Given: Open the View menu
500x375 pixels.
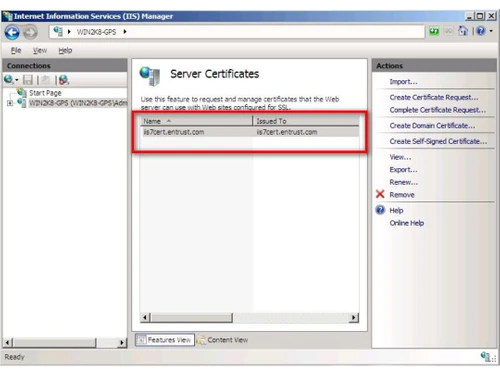Looking at the screenshot, I should (40, 50).
